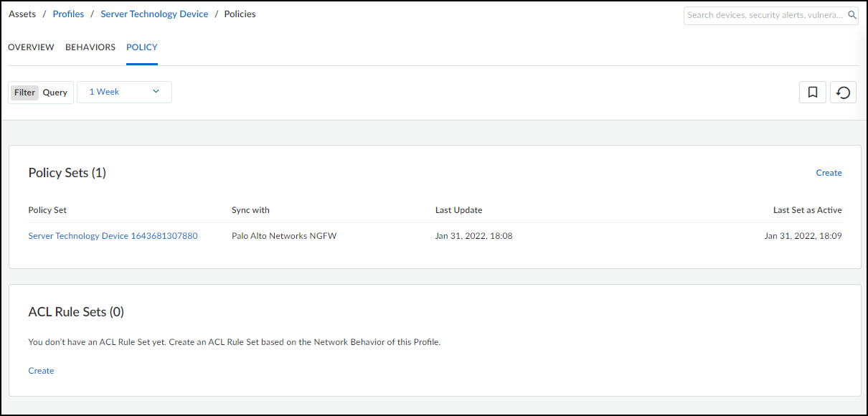The width and height of the screenshot is (868, 416).
Task: Switch to the BEHAVIORS tab
Action: pos(90,47)
